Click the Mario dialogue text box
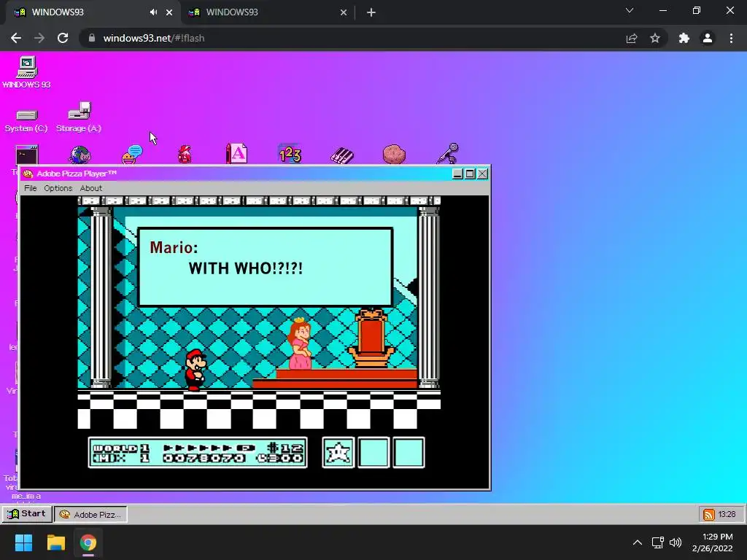The image size is (747, 560). pyautogui.click(x=266, y=267)
